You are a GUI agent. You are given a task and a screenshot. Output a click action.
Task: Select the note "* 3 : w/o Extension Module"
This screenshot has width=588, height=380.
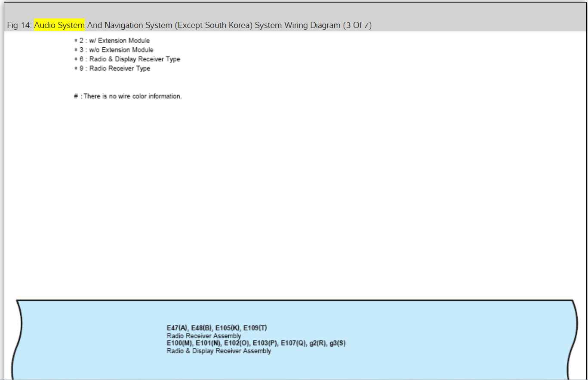point(114,50)
